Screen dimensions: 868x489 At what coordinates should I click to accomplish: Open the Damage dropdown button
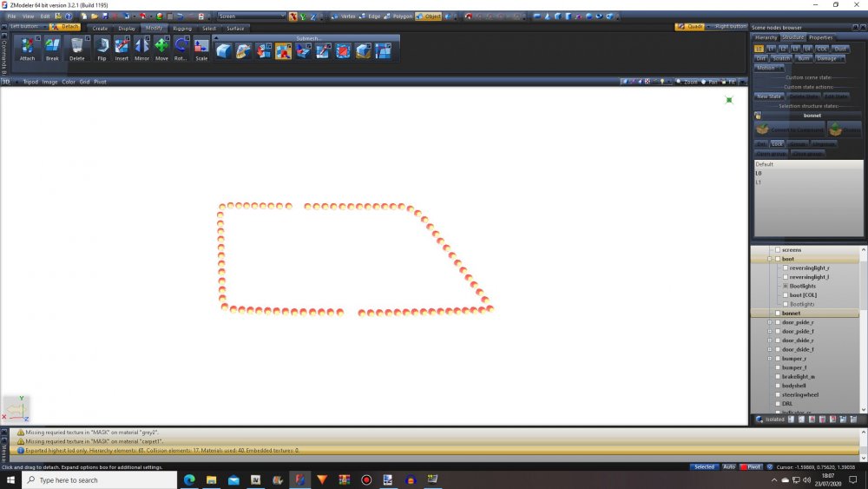(829, 58)
